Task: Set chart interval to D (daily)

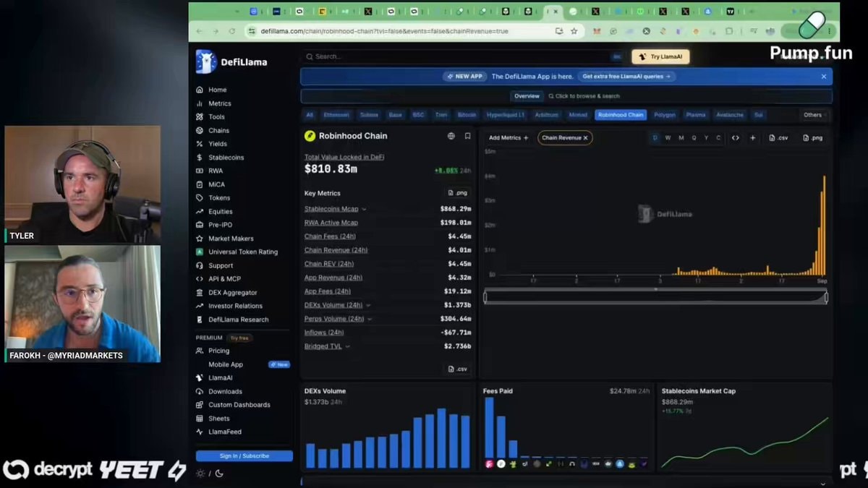Action: (x=655, y=137)
